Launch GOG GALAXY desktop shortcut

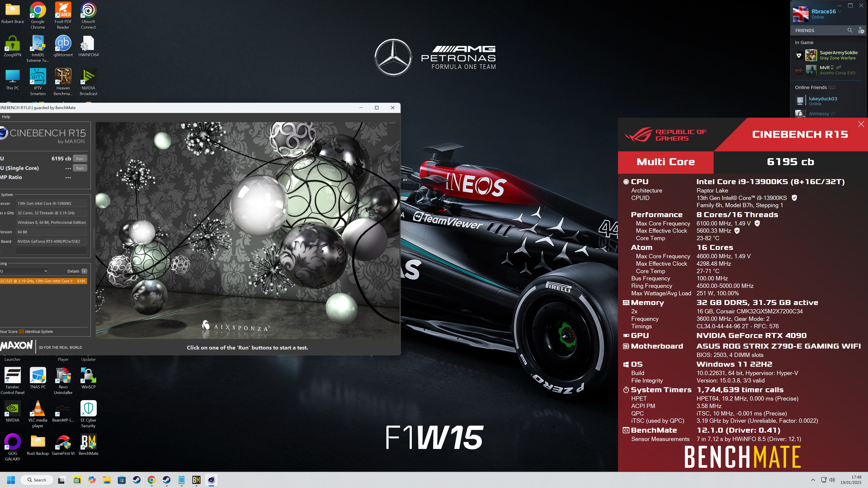(12, 447)
